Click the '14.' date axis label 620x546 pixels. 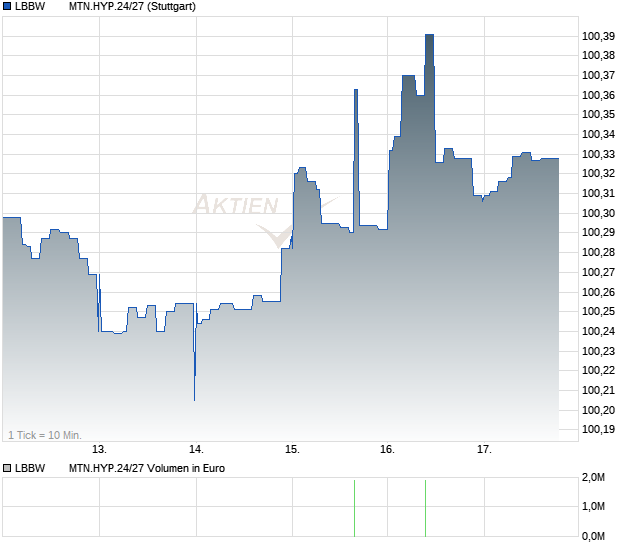coord(196,450)
